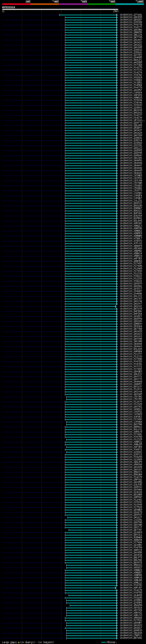The width and height of the screenshot is (146, 644).
Task: Select the UniRef100_P27494 label
Action: (x=131, y=543)
